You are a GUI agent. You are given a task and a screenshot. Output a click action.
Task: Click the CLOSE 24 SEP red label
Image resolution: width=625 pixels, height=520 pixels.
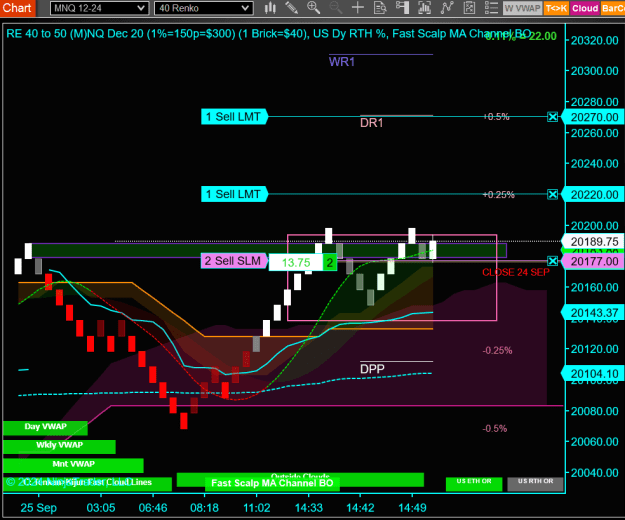[516, 272]
